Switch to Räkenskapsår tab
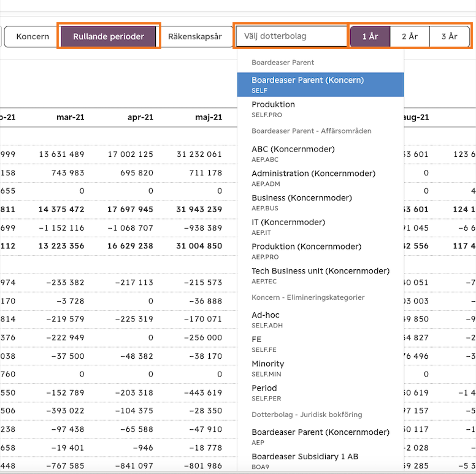Image resolution: width=476 pixels, height=474 pixels. (x=195, y=36)
